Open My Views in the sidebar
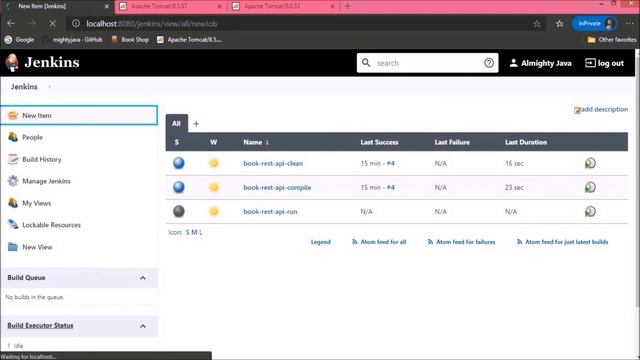The width and height of the screenshot is (640, 360). tap(36, 203)
